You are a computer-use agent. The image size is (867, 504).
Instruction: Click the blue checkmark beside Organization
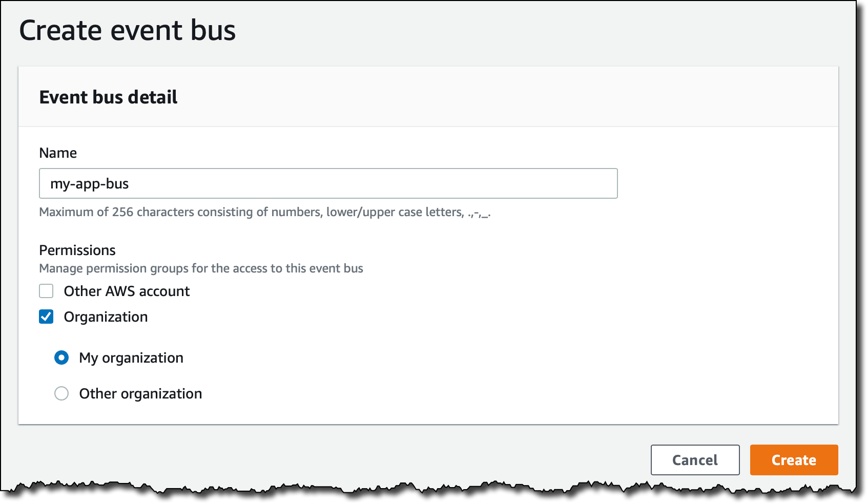pyautogui.click(x=46, y=317)
